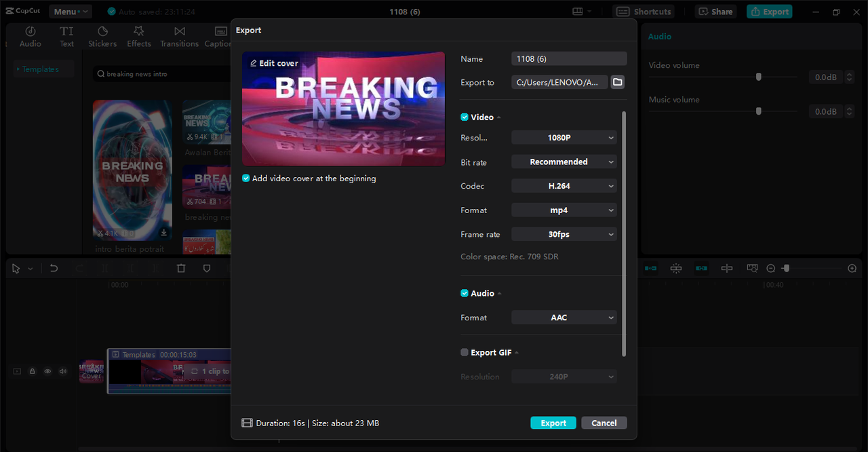Click the timeline ruler search icon
Viewport: 868px width, 452px height.
(752, 269)
